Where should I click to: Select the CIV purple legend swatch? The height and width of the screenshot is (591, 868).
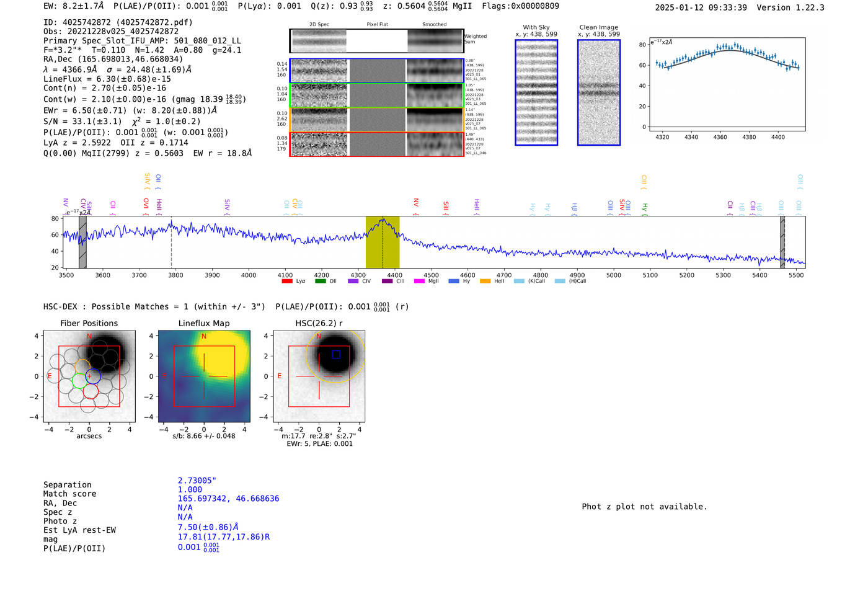click(x=353, y=282)
